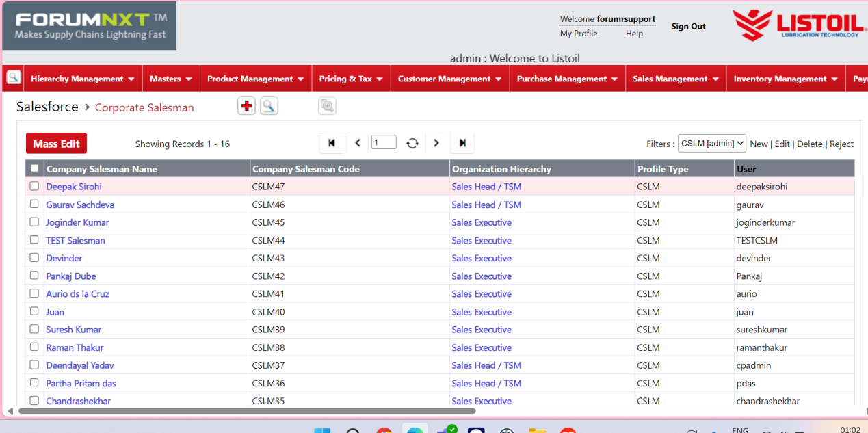This screenshot has height=433, width=868.
Task: Open the Sales Management menu
Action: click(676, 79)
